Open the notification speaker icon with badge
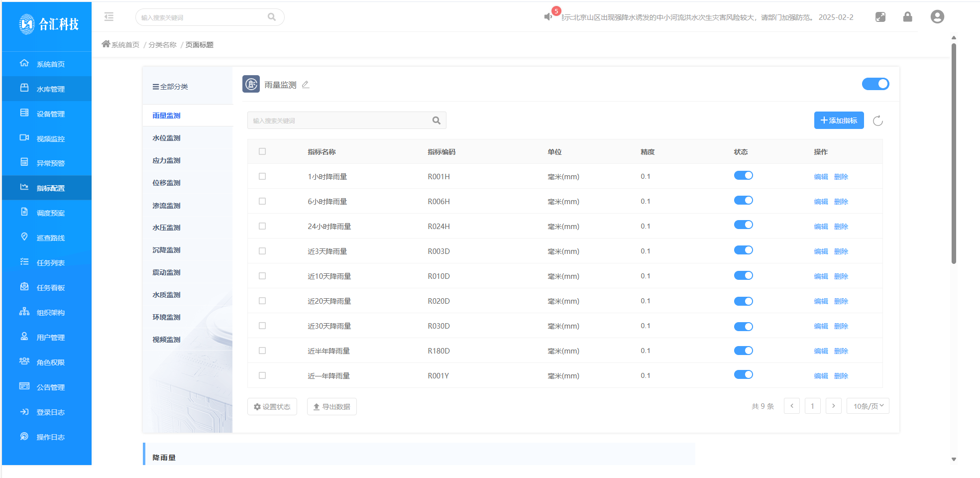This screenshot has height=478, width=980. pyautogui.click(x=548, y=17)
